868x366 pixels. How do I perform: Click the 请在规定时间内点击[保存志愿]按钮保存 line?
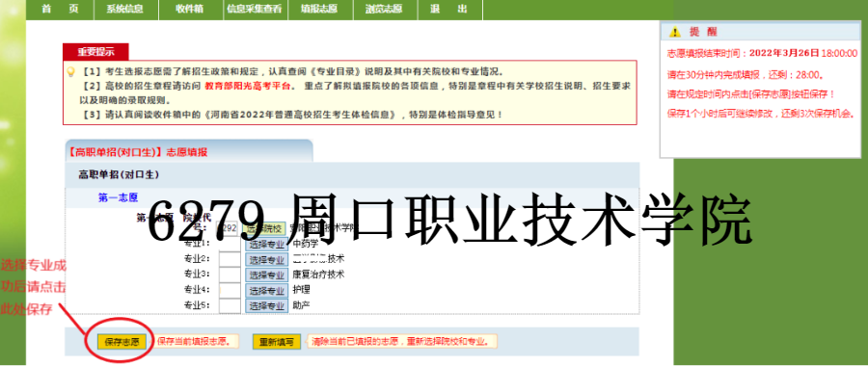click(751, 94)
